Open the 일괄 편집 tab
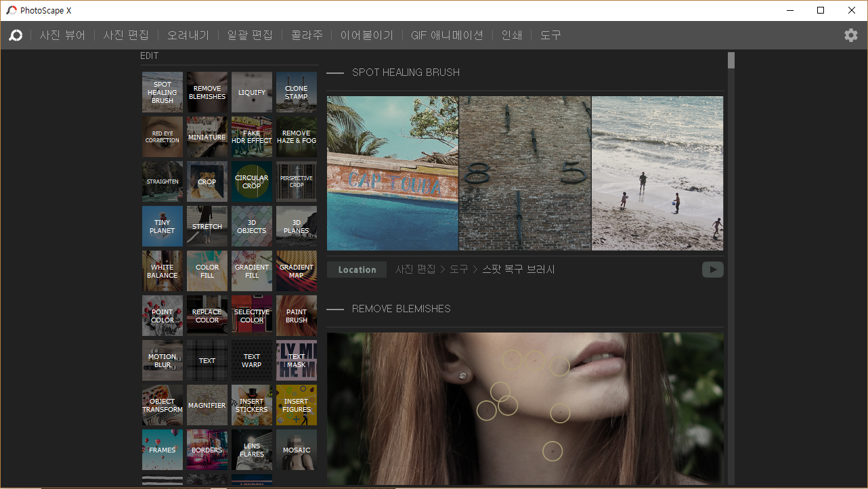The height and width of the screenshot is (489, 868). (250, 35)
